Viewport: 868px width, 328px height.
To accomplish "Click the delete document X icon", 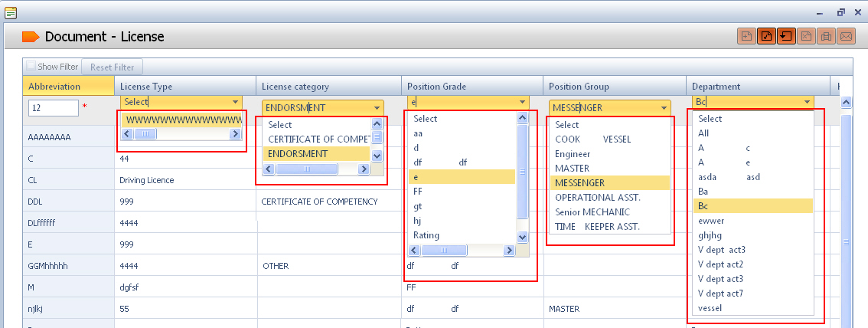I will 806,36.
